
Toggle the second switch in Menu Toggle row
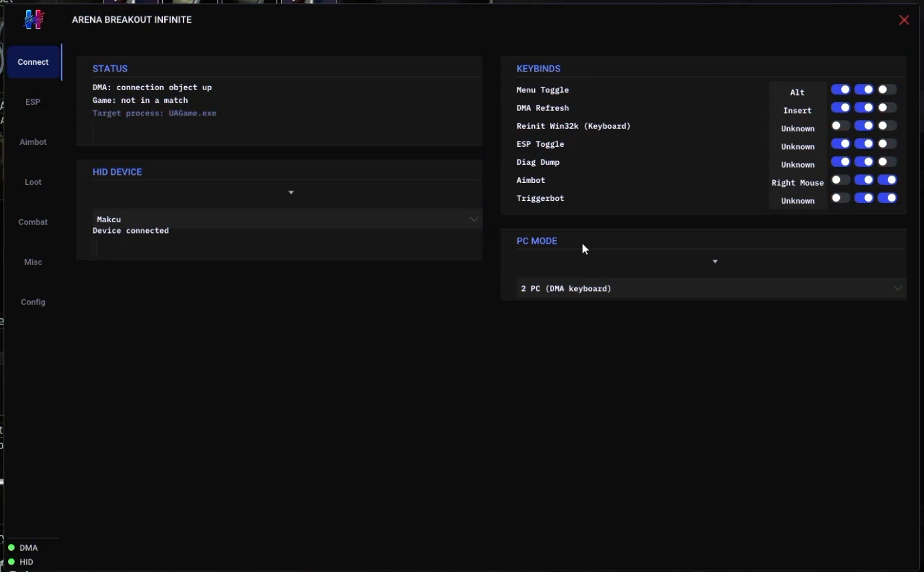pyautogui.click(x=864, y=89)
